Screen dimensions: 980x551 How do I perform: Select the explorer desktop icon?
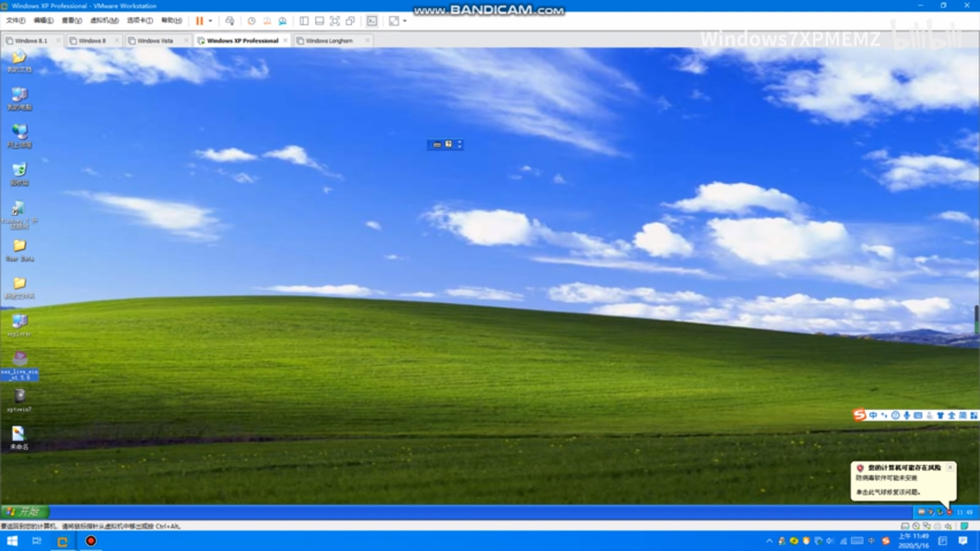19,326
